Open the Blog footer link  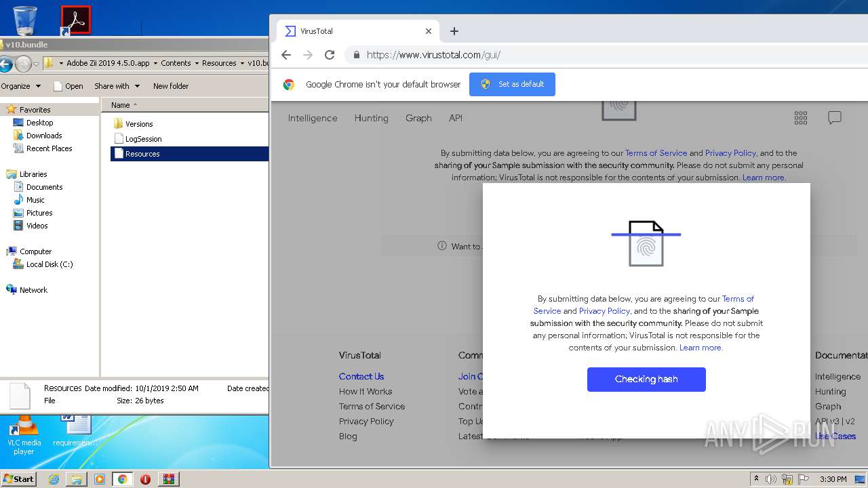tap(348, 436)
